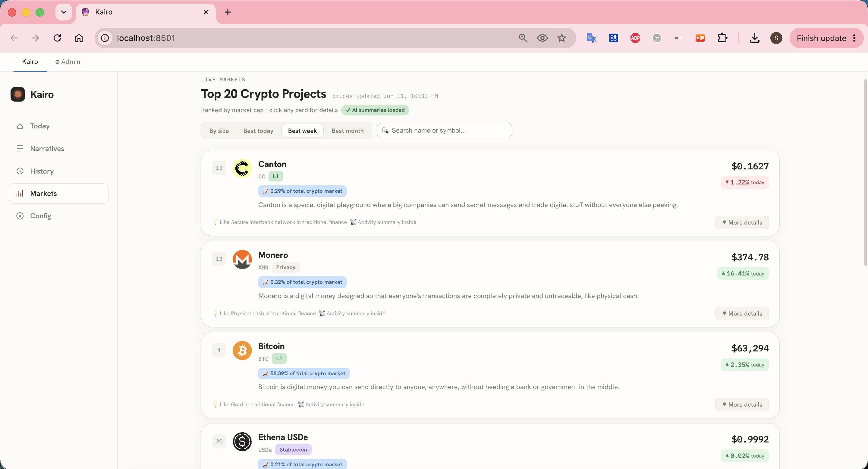Click Canton's Activity summary inside note
This screenshot has height=469, width=868.
tap(383, 222)
